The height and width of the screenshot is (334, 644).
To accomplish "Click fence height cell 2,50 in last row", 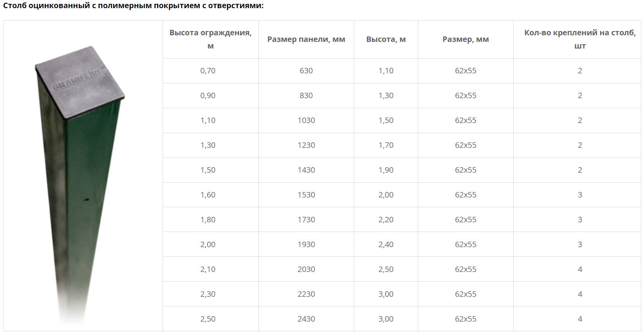I will click(208, 319).
